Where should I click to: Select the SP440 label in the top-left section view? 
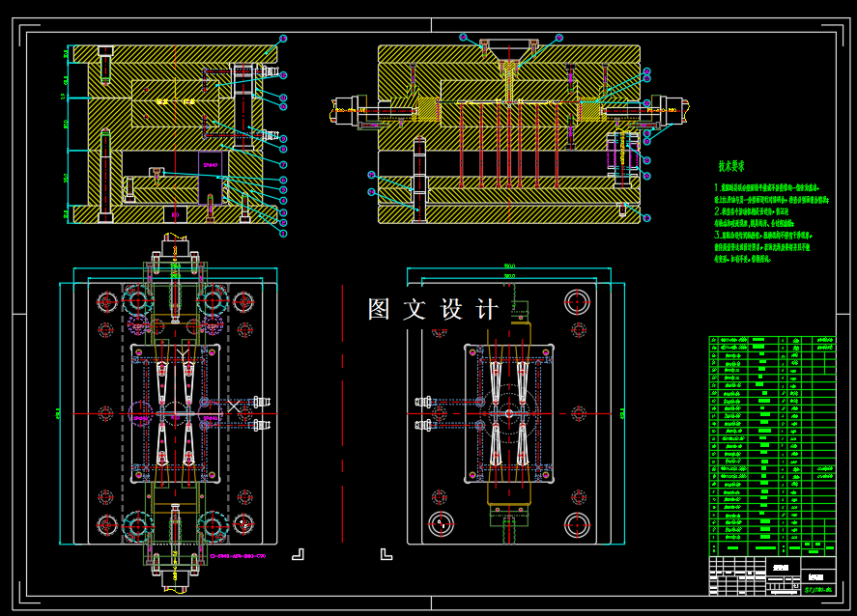[x=211, y=165]
